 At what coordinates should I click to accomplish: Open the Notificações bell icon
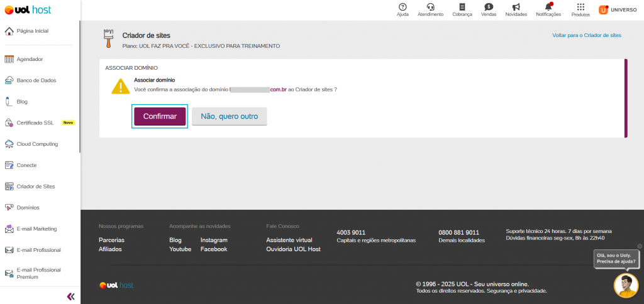548,6
